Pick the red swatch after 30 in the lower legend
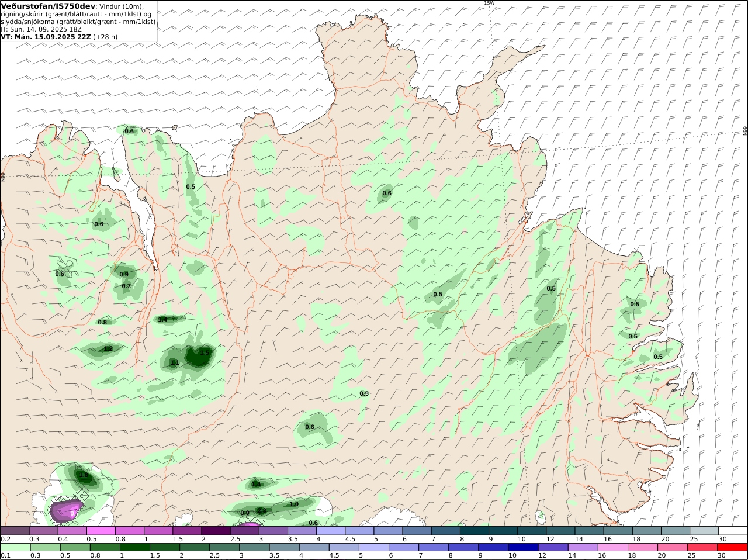 click(x=733, y=548)
